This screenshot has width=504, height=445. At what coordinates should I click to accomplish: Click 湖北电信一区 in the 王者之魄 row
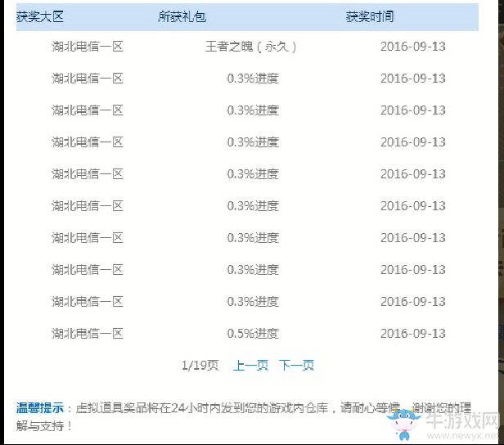[x=88, y=47]
